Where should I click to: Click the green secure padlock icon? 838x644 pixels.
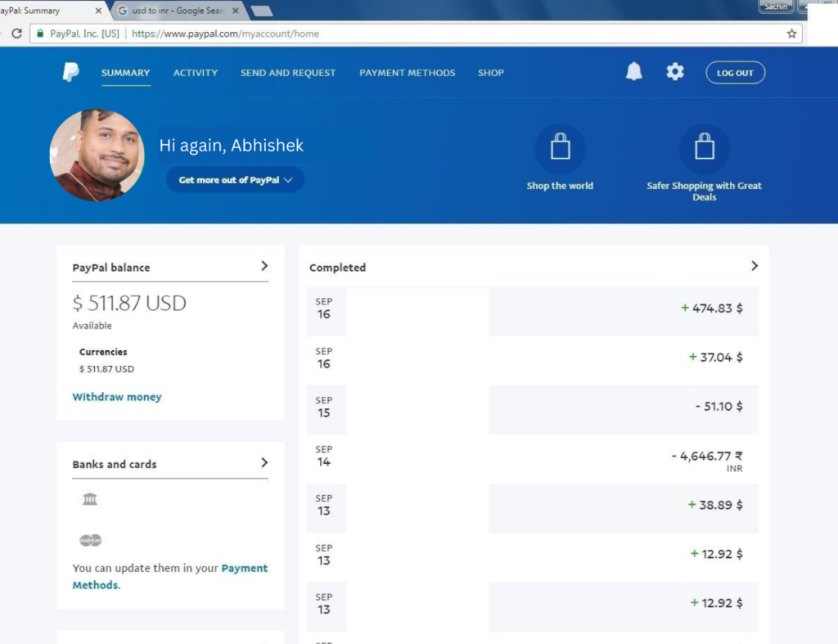pos(40,34)
